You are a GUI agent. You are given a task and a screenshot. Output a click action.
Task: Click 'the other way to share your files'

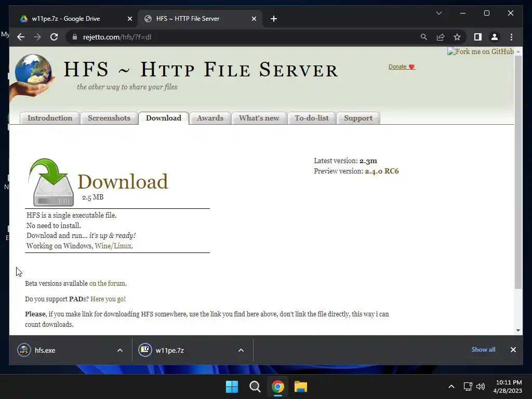coord(127,87)
